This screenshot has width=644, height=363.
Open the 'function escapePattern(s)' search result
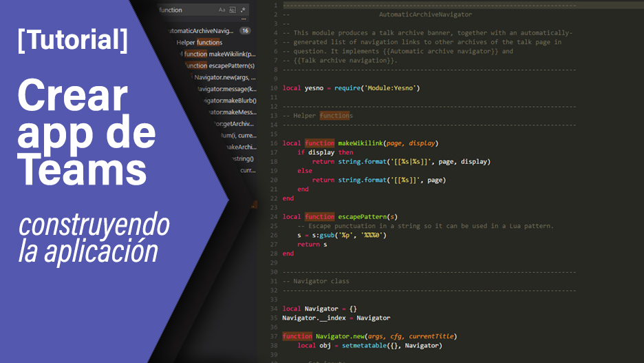219,65
